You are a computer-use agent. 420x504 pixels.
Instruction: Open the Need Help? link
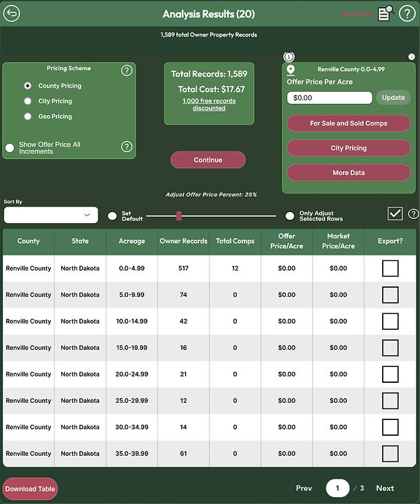point(358,14)
